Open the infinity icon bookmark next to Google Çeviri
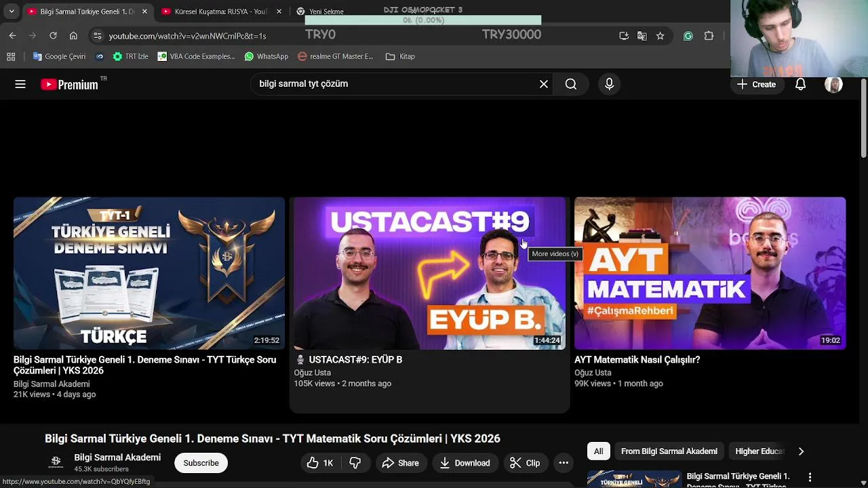 100,56
